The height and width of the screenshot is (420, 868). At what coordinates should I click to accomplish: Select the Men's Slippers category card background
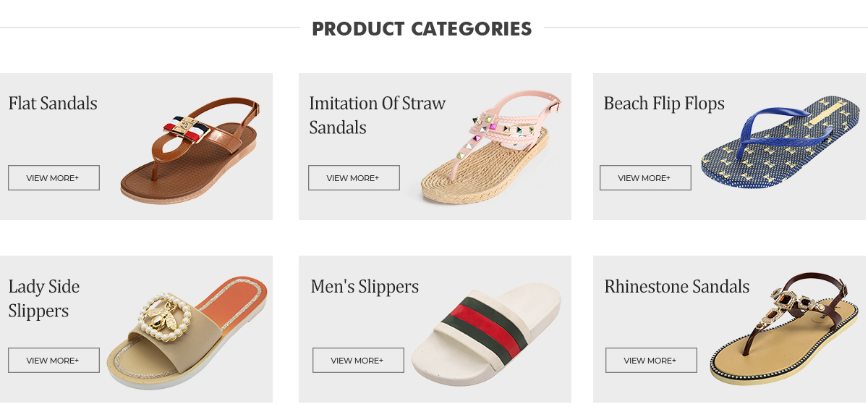click(435, 329)
